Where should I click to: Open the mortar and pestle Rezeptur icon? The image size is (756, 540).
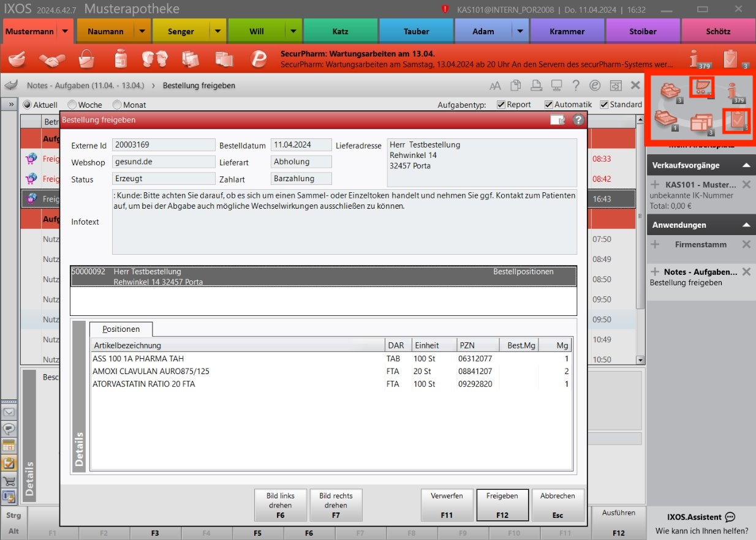coord(17,59)
